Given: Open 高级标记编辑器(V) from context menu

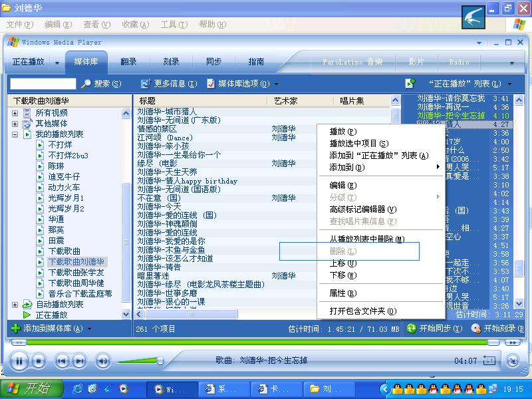Looking at the screenshot, I should pyautogui.click(x=380, y=209).
